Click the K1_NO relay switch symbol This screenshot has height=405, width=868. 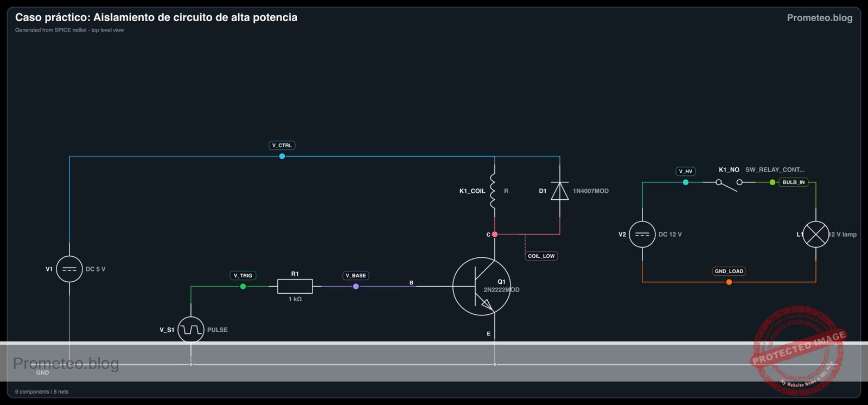coord(729,185)
